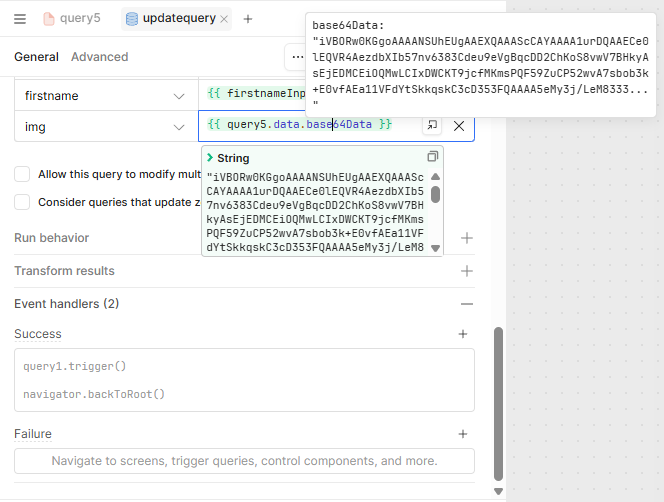Add a Success event handler
Image resolution: width=664 pixels, height=502 pixels.
tap(463, 334)
